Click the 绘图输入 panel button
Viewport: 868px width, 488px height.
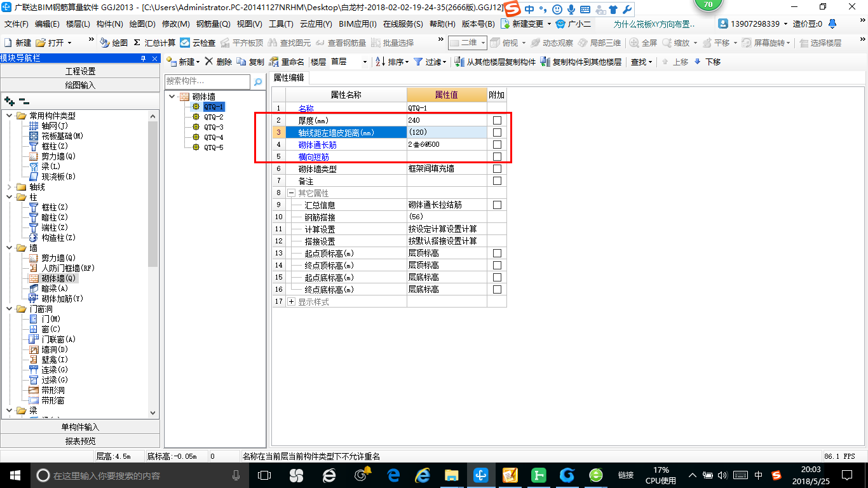click(80, 85)
